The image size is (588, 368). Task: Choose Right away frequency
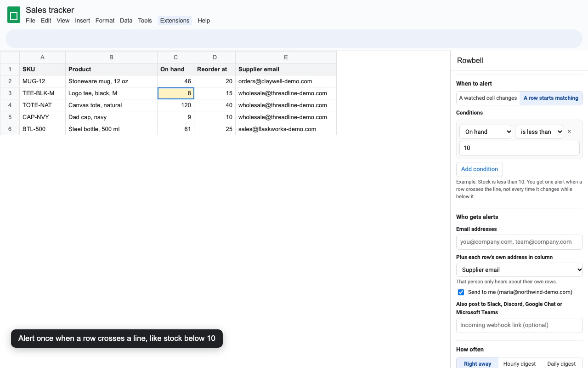point(477,363)
